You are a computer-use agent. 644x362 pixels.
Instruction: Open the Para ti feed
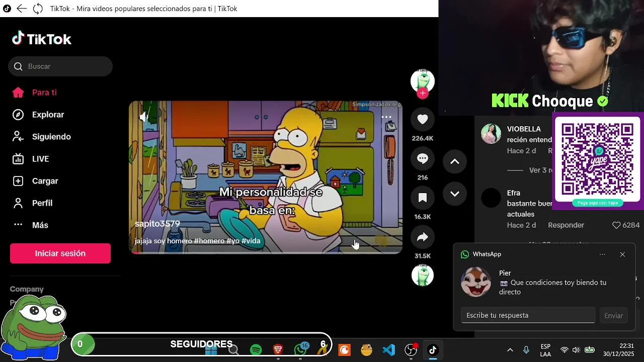(44, 93)
